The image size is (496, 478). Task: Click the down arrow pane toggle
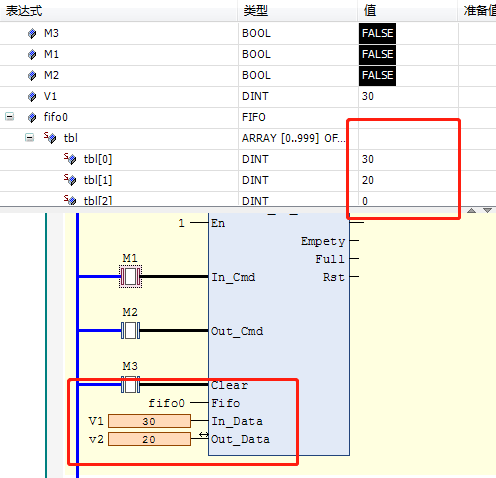tap(487, 210)
